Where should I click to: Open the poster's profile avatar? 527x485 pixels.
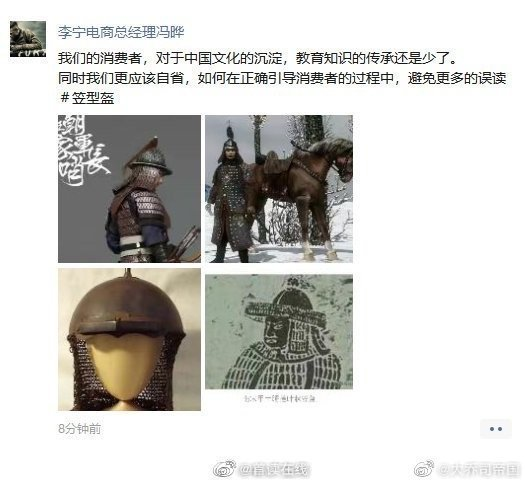pos(28,39)
